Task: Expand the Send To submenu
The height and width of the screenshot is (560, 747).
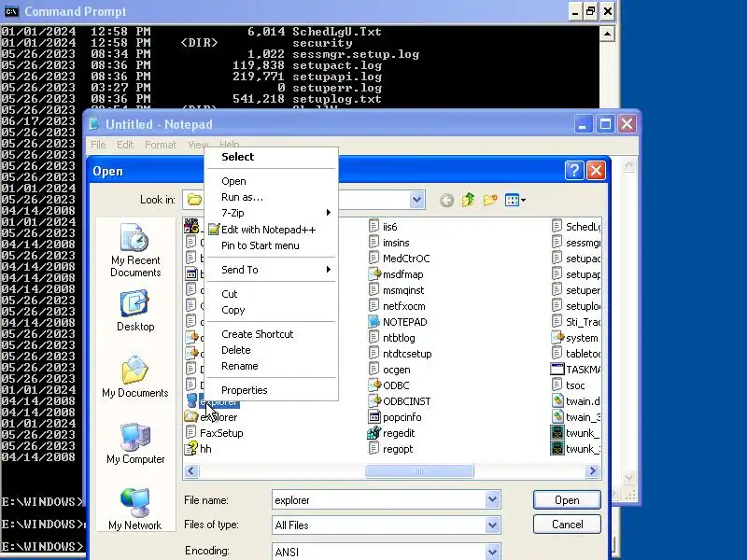Action: (x=272, y=270)
